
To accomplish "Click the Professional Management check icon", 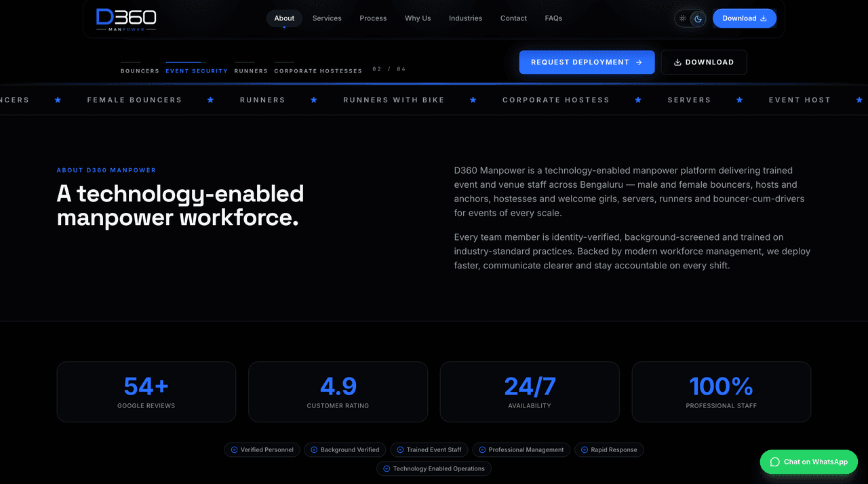I will tap(482, 449).
